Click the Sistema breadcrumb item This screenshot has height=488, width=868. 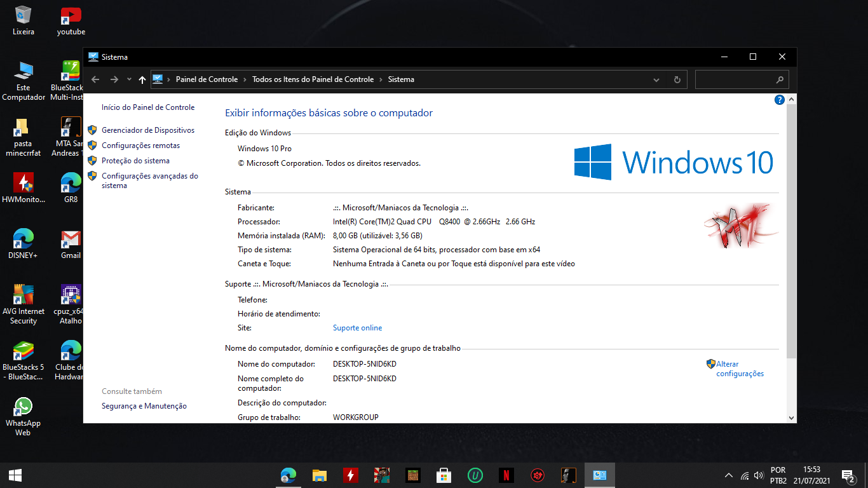click(401, 79)
